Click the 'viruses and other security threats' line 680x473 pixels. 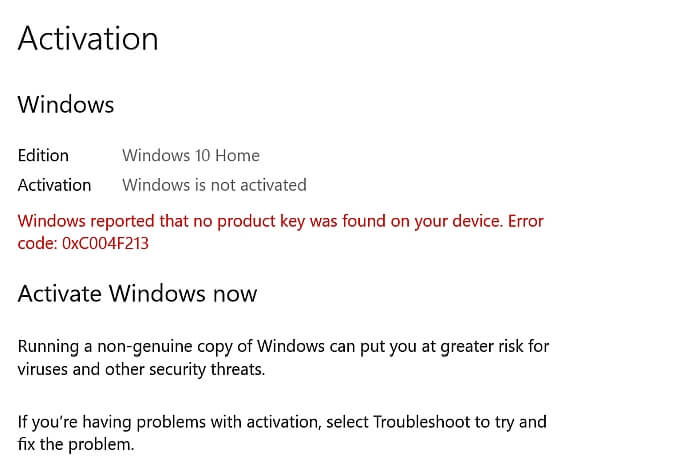pyautogui.click(x=141, y=369)
